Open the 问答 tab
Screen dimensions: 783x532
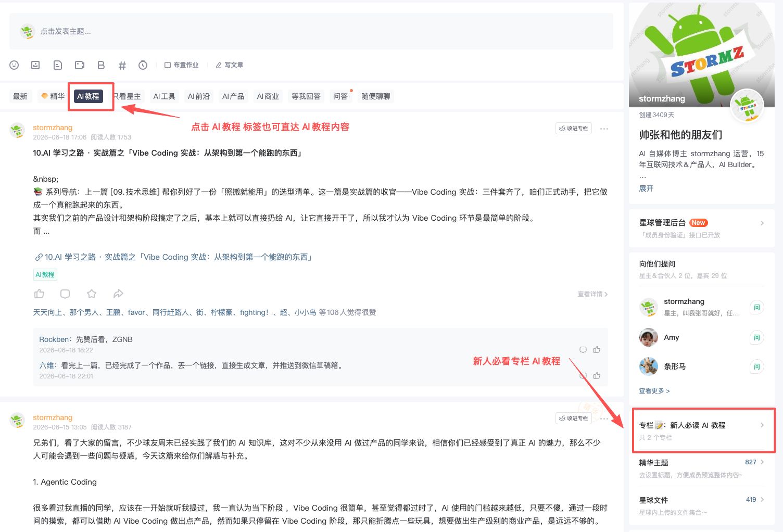[340, 96]
